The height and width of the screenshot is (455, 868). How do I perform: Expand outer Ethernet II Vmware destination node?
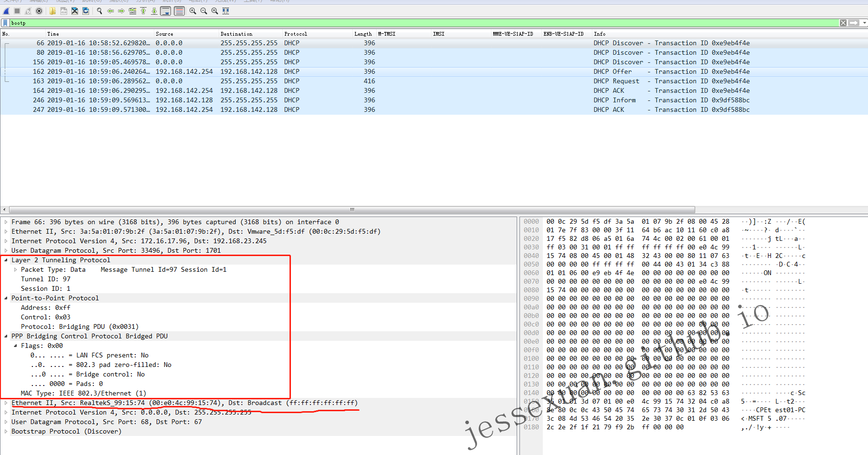[x=6, y=231]
